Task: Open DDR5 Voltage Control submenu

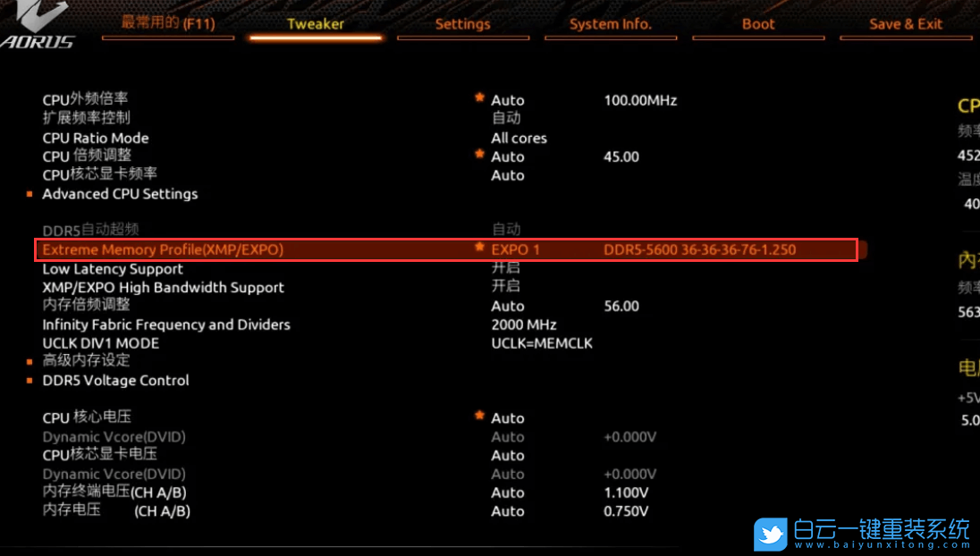Action: (x=115, y=380)
